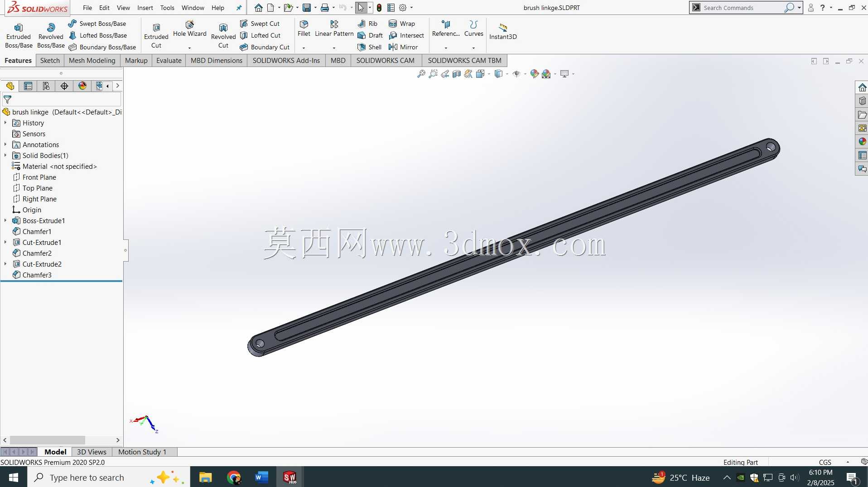
Task: Select the Lofted Cut feature
Action: 260,35
